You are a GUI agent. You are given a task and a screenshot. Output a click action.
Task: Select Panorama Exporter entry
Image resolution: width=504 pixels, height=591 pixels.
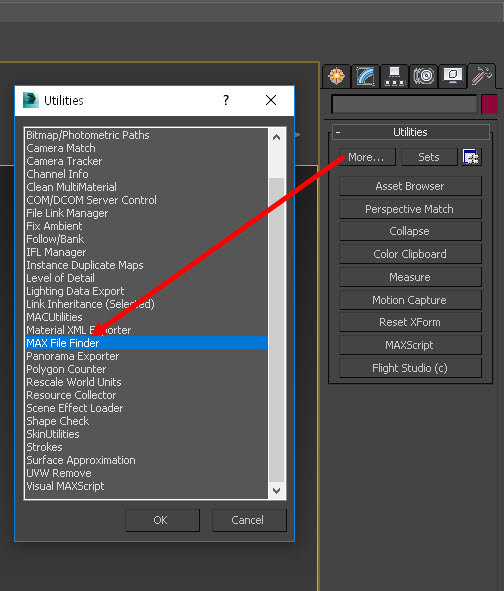point(146,356)
